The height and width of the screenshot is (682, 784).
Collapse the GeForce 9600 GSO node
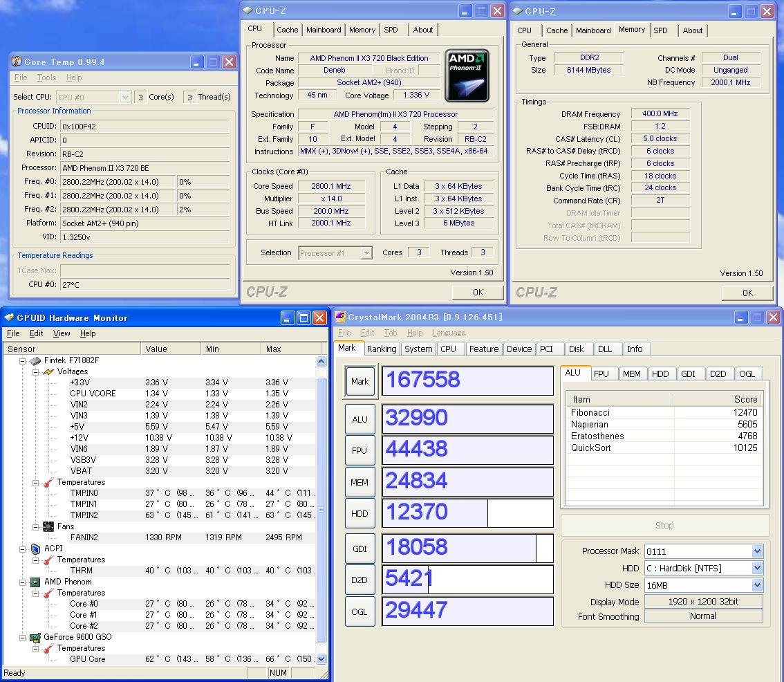click(22, 637)
